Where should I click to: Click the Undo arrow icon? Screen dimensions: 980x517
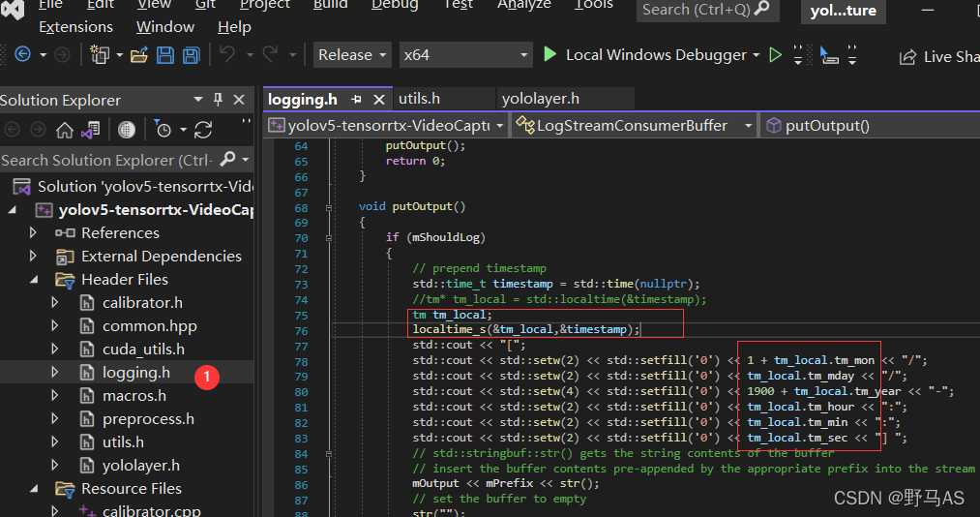(x=227, y=55)
